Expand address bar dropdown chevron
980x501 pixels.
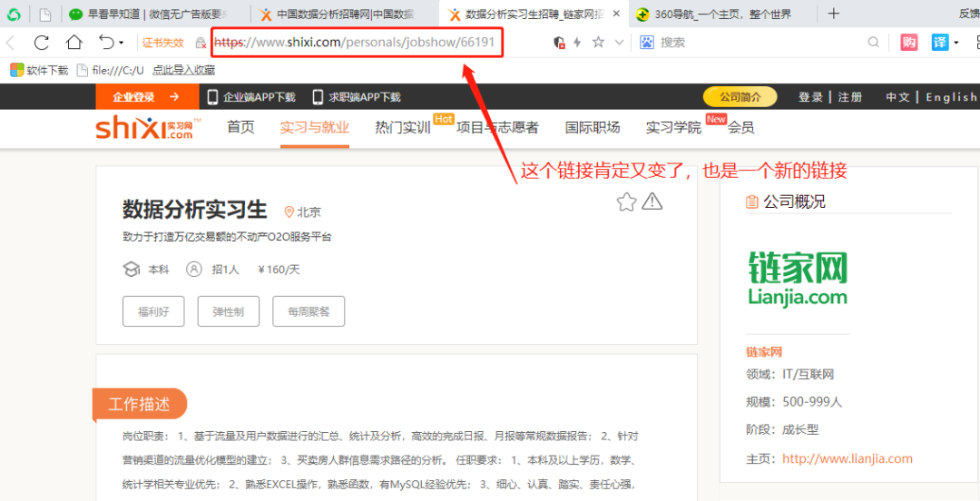(620, 43)
